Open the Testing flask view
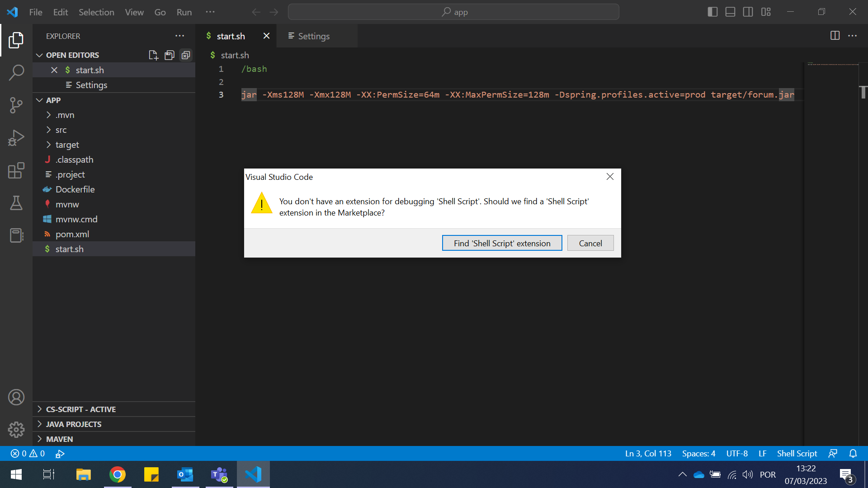The height and width of the screenshot is (488, 868). [16, 203]
